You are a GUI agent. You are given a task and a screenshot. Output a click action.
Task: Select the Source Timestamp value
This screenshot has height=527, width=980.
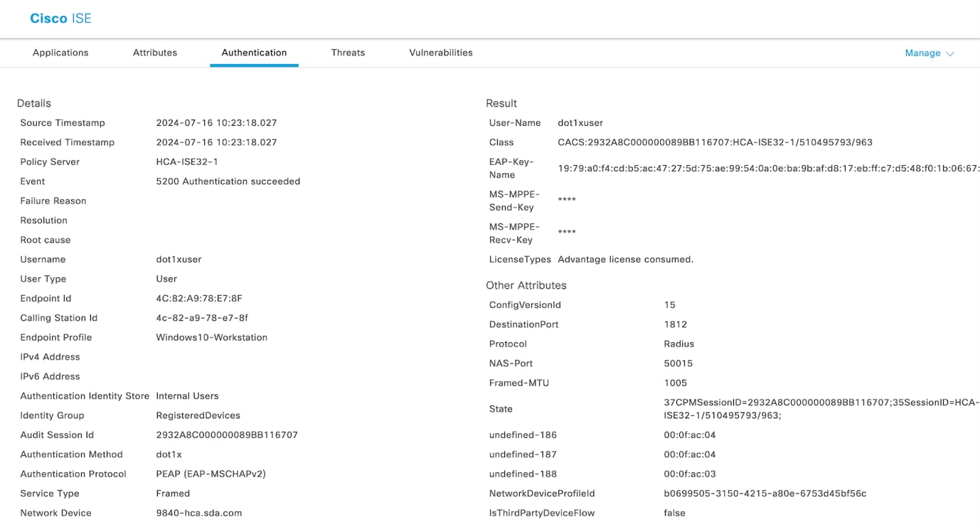click(216, 123)
